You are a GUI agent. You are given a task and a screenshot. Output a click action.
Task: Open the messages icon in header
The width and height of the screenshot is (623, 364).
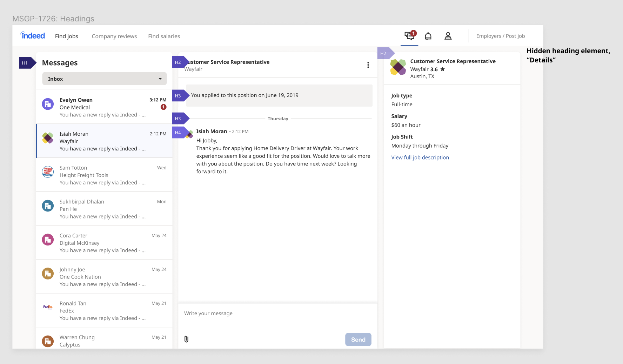click(409, 35)
